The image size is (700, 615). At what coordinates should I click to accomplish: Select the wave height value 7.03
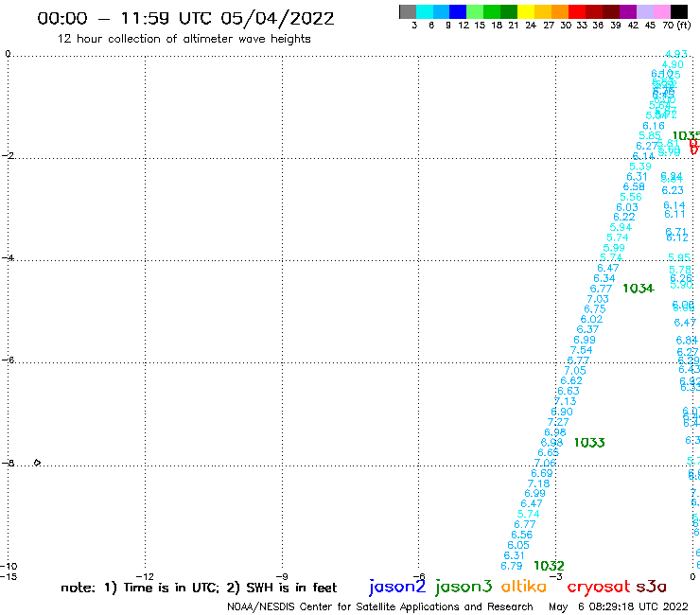tap(597, 299)
